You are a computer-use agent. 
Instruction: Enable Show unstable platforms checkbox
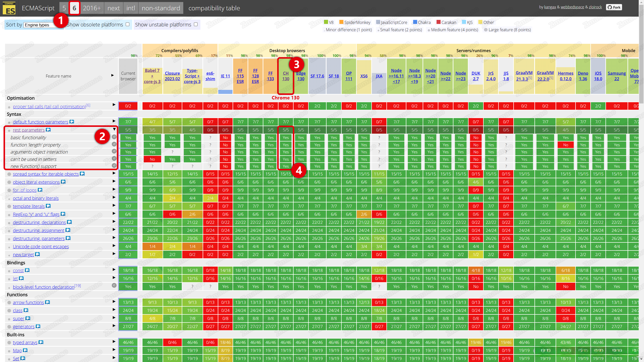point(196,24)
